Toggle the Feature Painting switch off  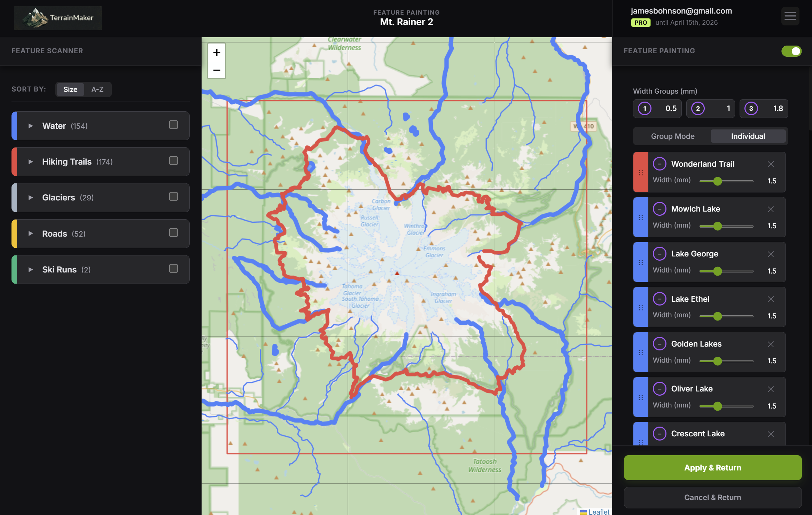click(x=791, y=51)
